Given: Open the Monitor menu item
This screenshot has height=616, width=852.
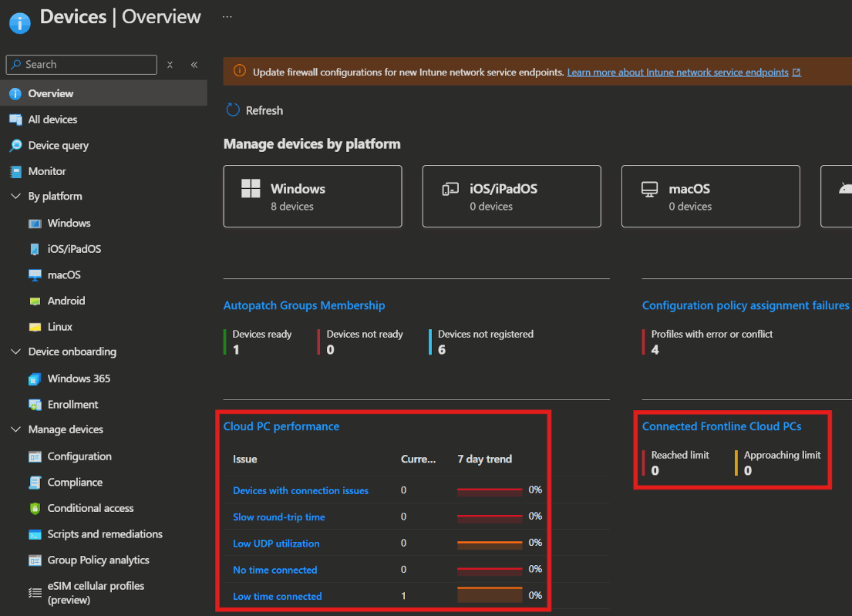Looking at the screenshot, I should point(47,171).
